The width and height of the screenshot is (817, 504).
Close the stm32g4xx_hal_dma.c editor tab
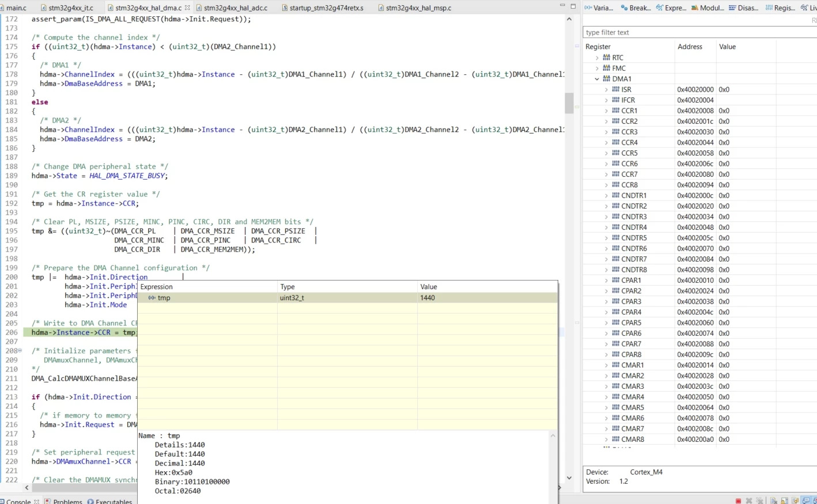(187, 7)
